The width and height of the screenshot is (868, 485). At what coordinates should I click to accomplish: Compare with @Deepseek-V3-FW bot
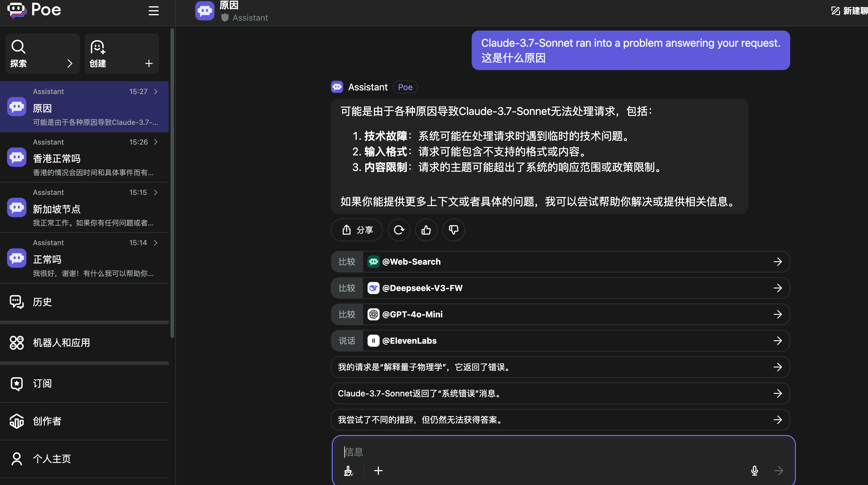(560, 288)
